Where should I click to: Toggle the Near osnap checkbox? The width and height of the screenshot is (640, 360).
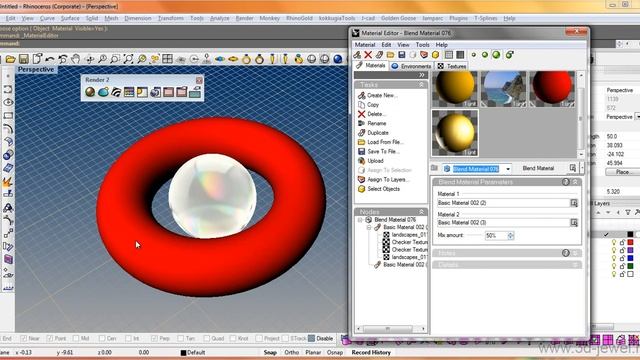pos(23,338)
